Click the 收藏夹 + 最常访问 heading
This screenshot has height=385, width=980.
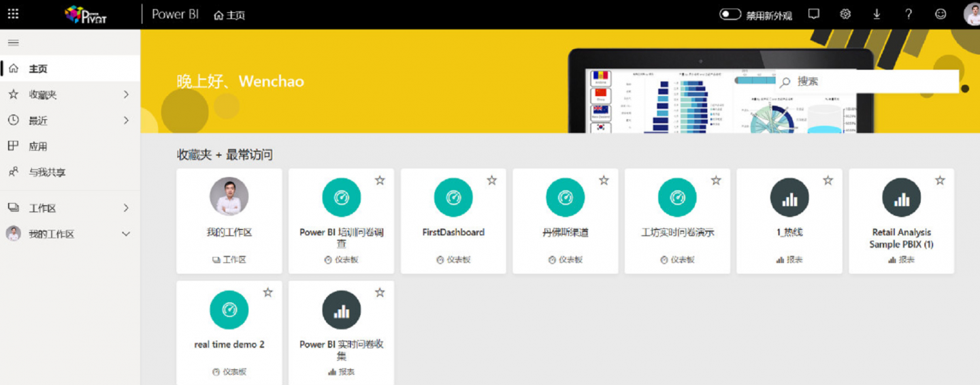point(225,155)
